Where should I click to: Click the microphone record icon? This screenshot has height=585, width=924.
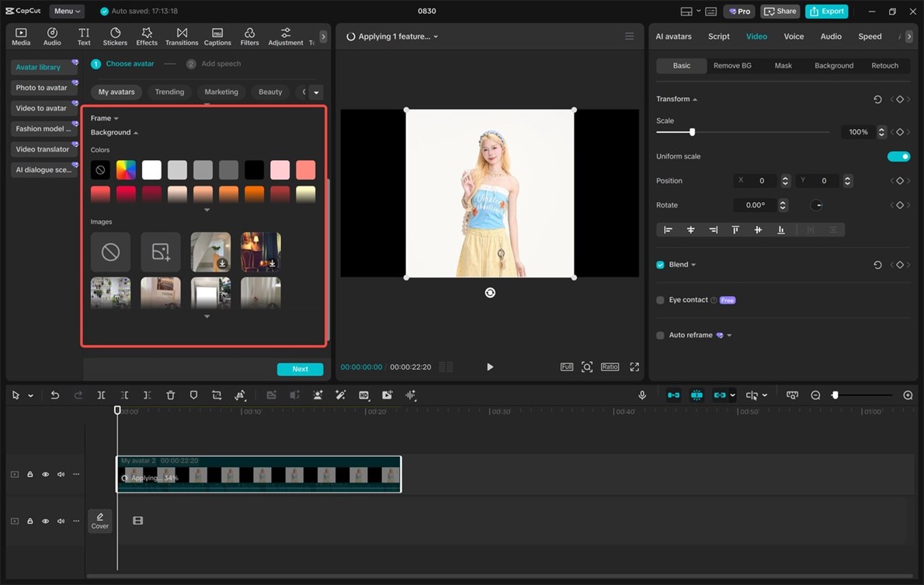point(642,395)
